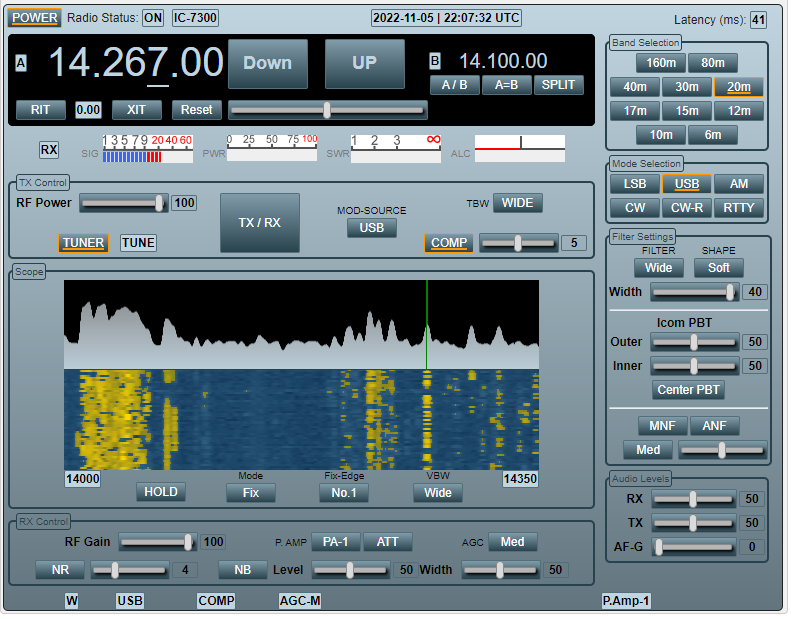Change the AGC Med setting

pyautogui.click(x=514, y=543)
